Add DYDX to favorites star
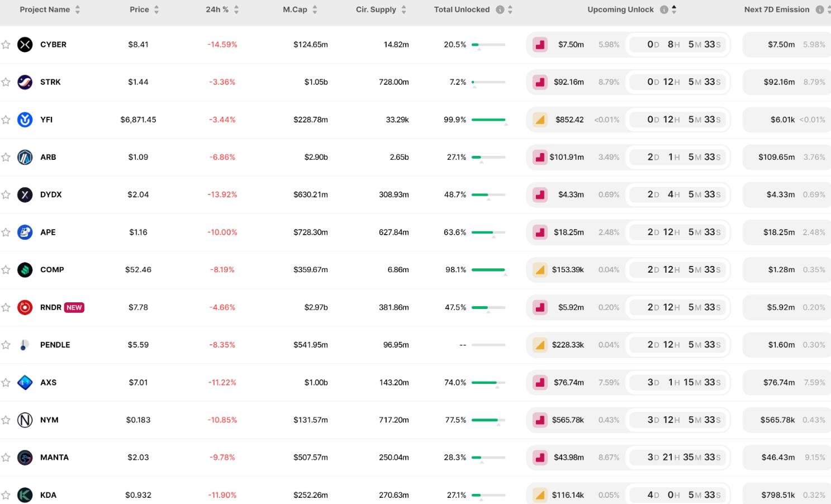 (6, 194)
